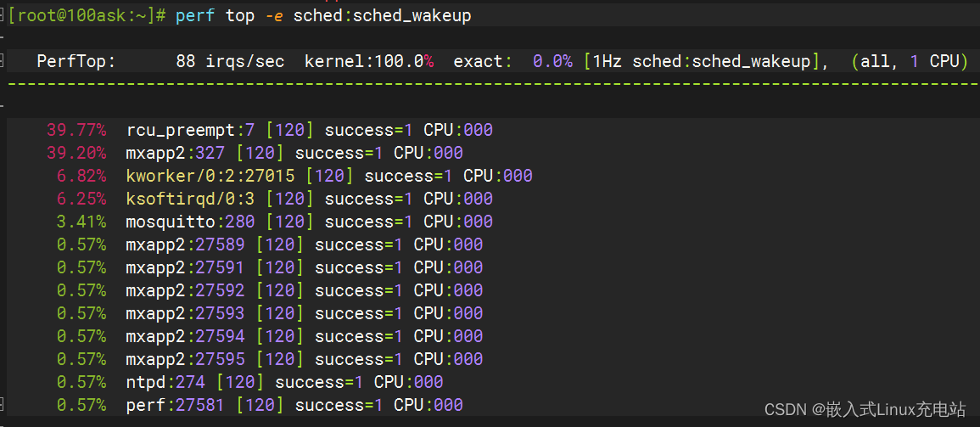Click the "PerfTop:" header label
Viewport: 980px width, 427px height.
click(76, 61)
